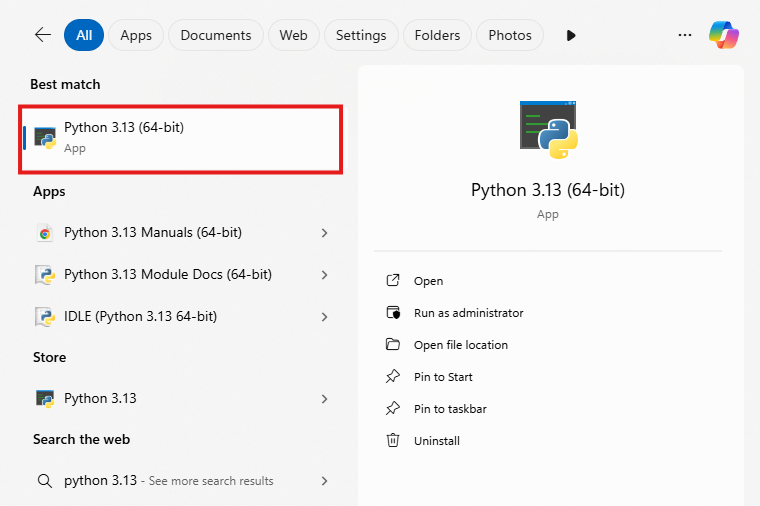Screen dimensions: 760x506
Task: Switch to the Documents filter tab
Action: [216, 35]
